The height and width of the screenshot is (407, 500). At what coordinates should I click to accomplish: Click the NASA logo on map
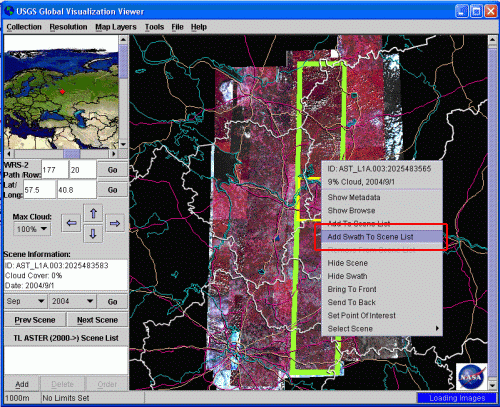pos(471,377)
